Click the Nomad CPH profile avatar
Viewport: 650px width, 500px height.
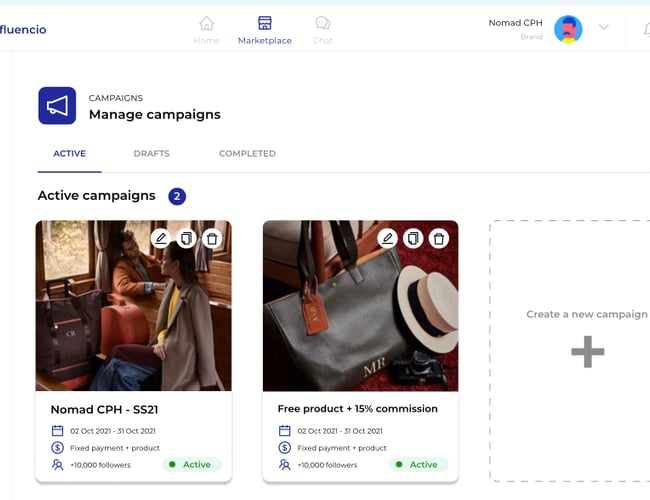(x=568, y=29)
